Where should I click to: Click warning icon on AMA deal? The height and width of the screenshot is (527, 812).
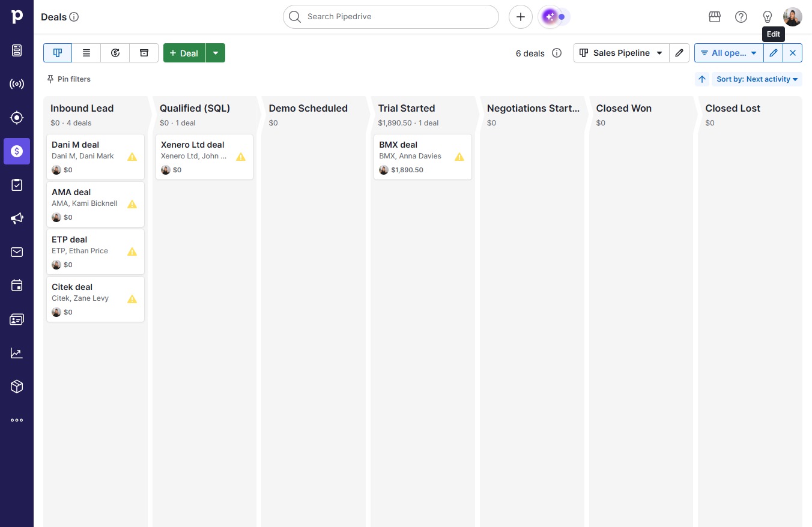132,204
